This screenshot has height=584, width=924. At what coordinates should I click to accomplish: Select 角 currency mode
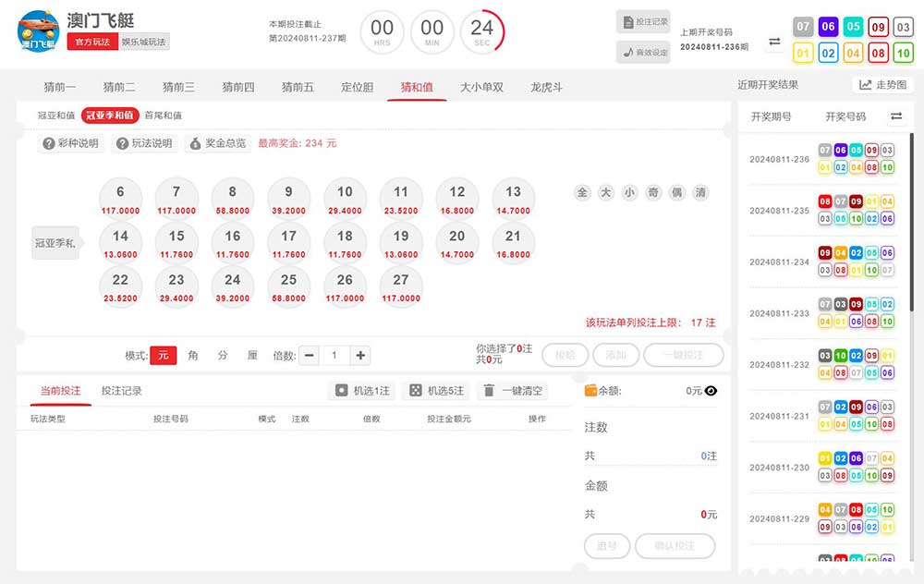[x=193, y=355]
